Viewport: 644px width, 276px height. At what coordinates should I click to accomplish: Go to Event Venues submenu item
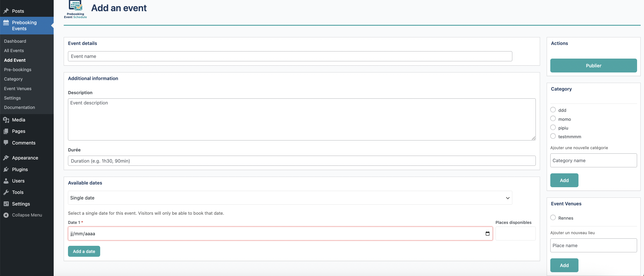point(18,89)
